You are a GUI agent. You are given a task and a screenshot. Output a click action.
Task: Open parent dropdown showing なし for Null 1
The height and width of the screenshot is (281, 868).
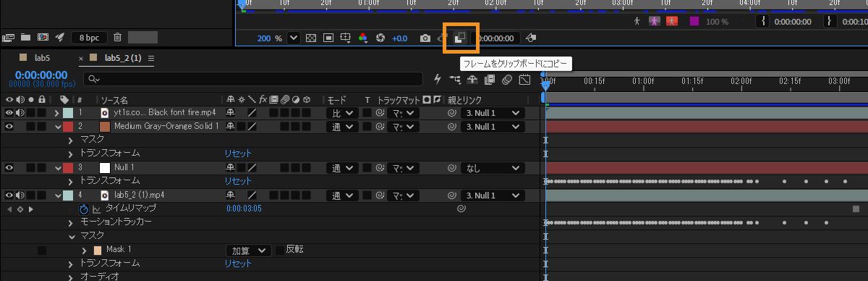coord(493,168)
